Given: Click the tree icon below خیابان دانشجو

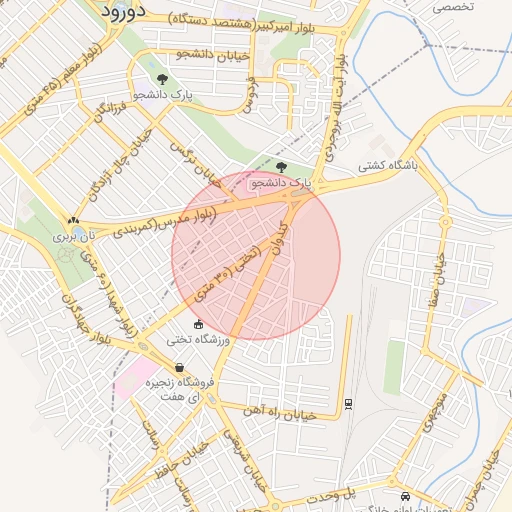Looking at the screenshot, I should point(162,79).
